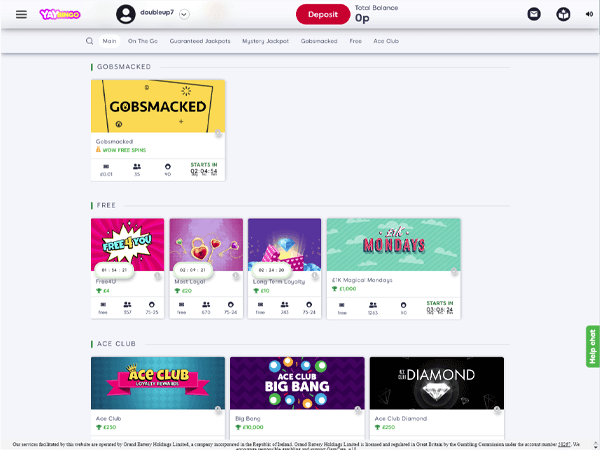Switch to the On The Go tab
Screen dimensions: 600x450
point(143,41)
